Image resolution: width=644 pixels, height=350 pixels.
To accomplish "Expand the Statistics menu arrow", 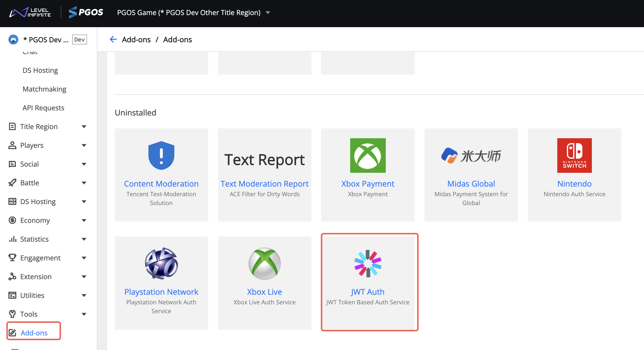I will click(84, 239).
